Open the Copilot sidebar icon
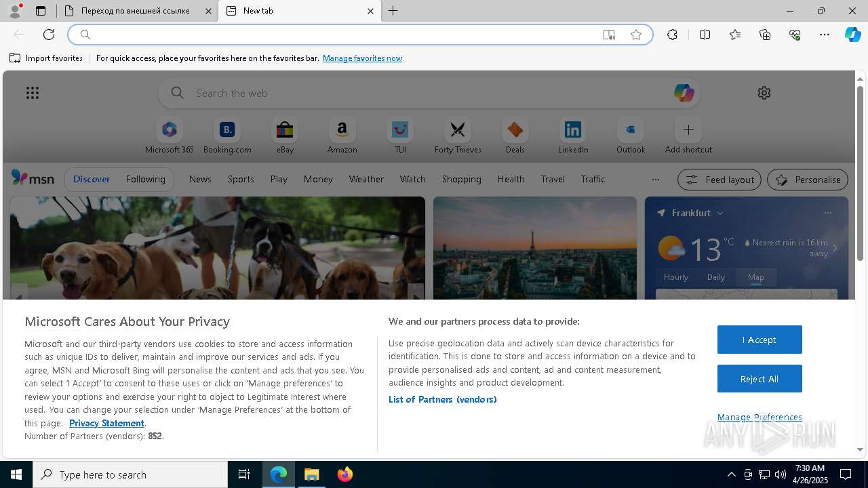The image size is (868, 488). tap(853, 35)
